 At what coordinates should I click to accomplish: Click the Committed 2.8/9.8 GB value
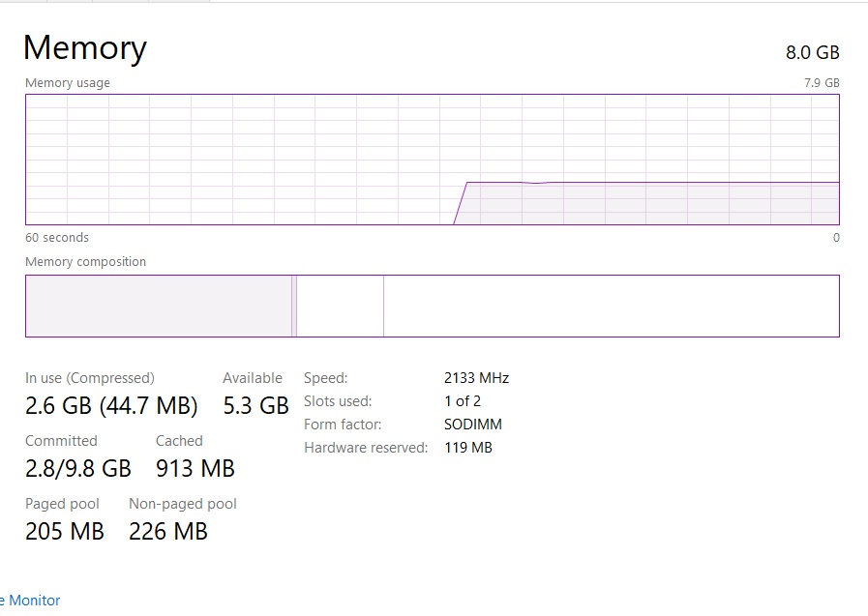[78, 468]
